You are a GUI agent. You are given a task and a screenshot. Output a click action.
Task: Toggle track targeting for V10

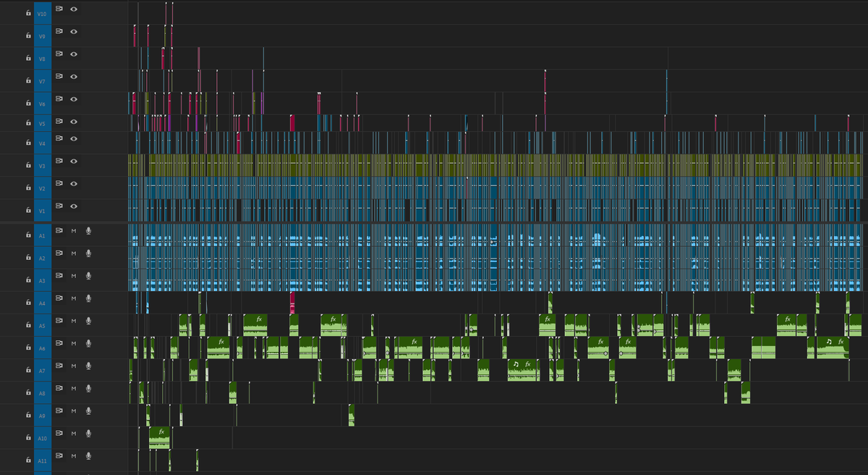42,13
